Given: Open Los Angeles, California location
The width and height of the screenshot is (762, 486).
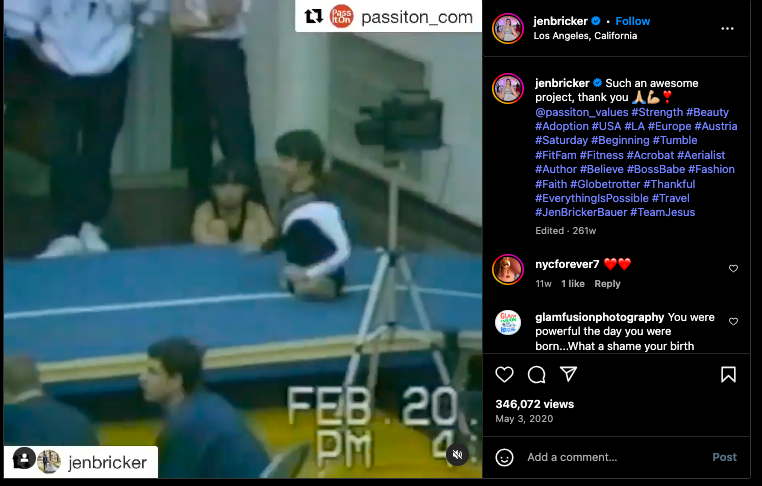Looking at the screenshot, I should [x=585, y=36].
